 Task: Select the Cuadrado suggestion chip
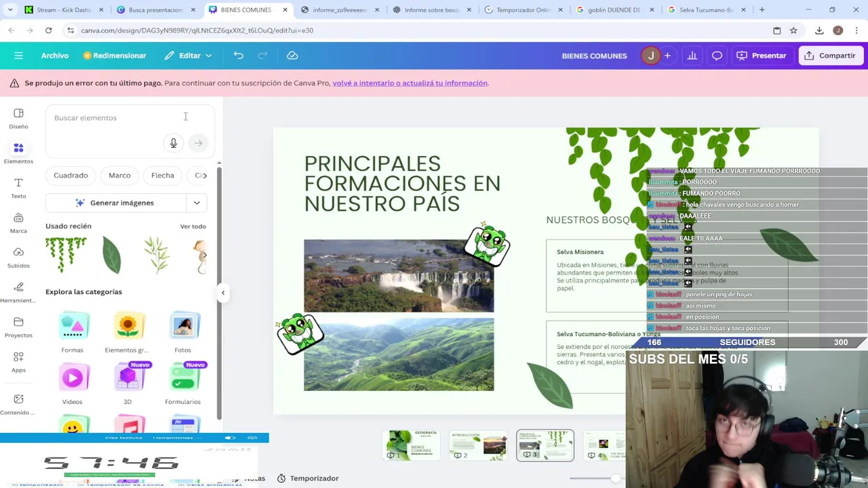pos(71,176)
